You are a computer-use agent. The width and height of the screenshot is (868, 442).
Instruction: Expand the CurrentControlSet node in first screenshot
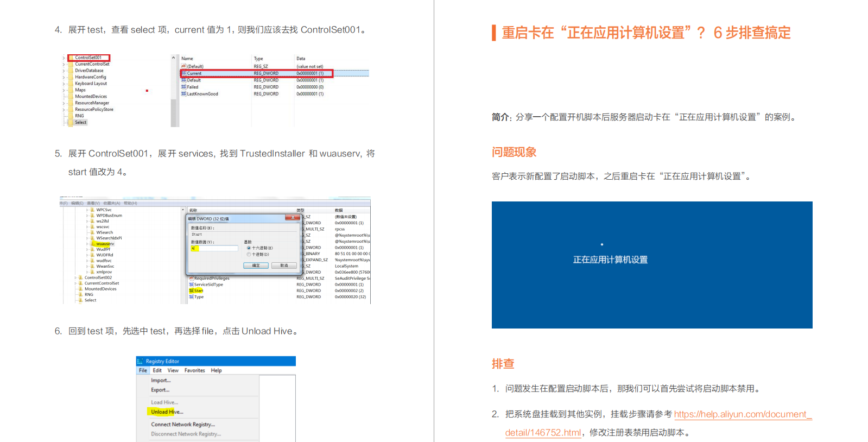[64, 64]
